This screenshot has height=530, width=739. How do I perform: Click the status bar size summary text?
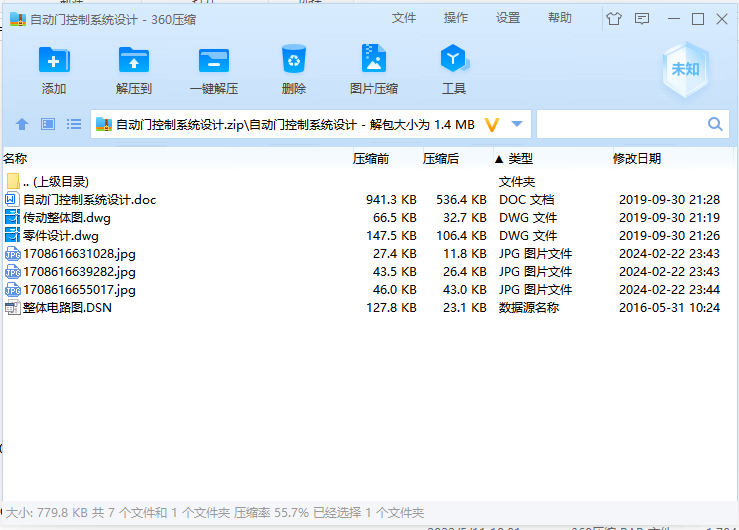(x=214, y=513)
